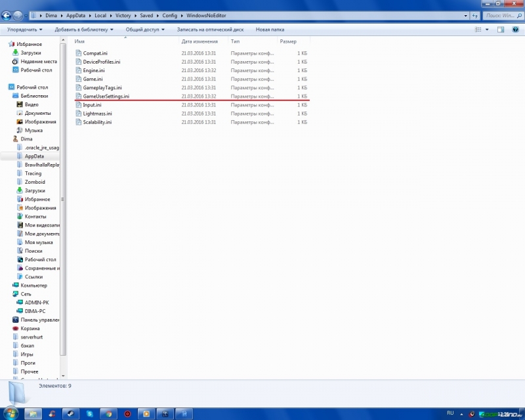This screenshot has height=420, width=525.
Task: Open the view options dropdown arrow
Action: [487, 30]
